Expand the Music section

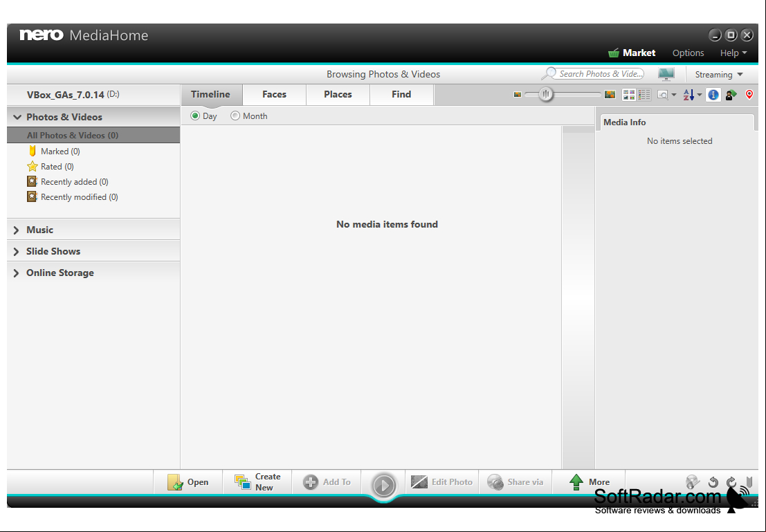pyautogui.click(x=16, y=230)
